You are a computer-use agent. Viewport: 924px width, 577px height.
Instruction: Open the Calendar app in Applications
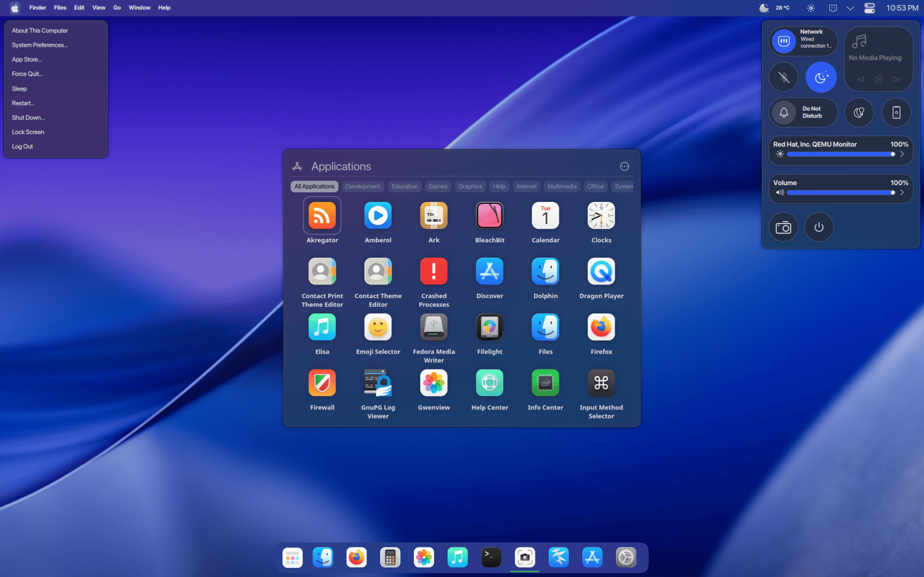click(546, 216)
